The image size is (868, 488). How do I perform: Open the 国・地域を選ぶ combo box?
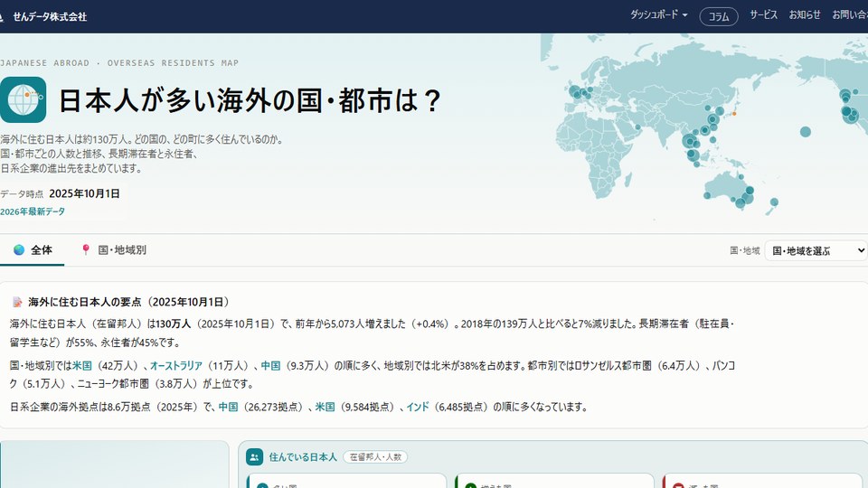[x=816, y=250]
